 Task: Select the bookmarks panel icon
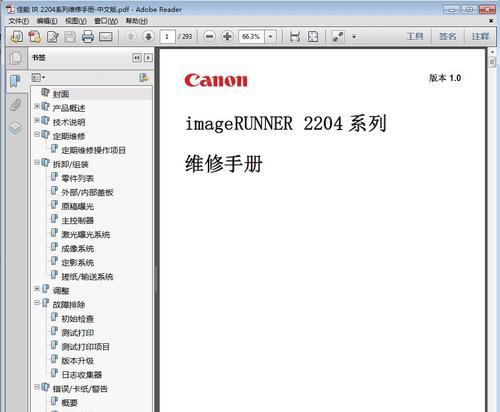[15, 81]
